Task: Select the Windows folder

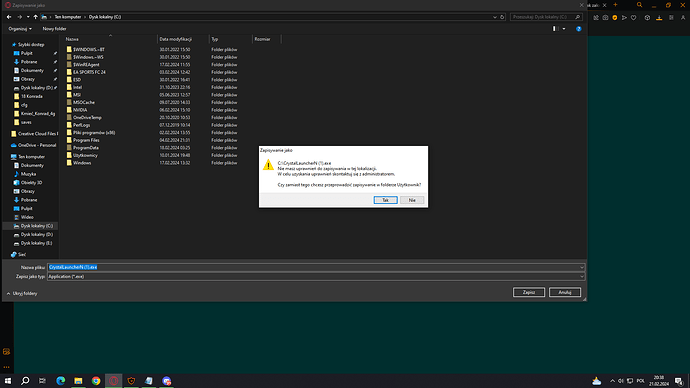Action: (82, 163)
